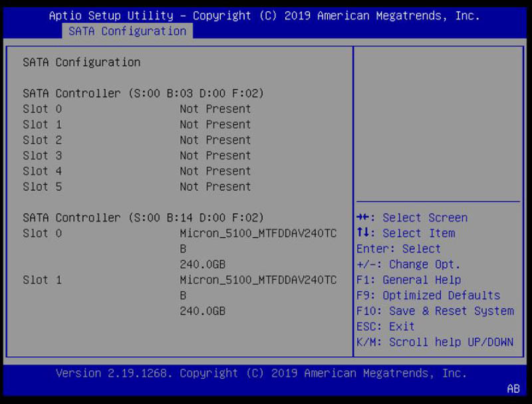Click the "SATA Configuration" heading in the main panel
Image resolution: width=532 pixels, height=404 pixels.
tap(81, 62)
